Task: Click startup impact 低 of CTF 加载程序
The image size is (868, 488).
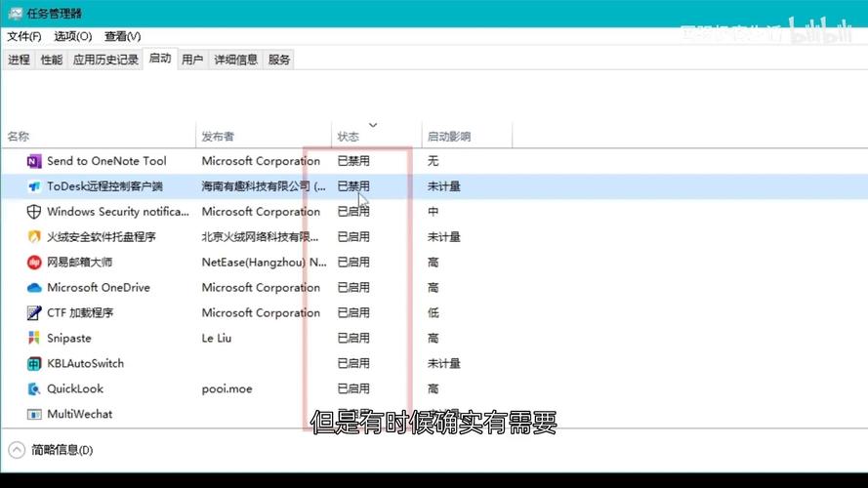Action: pos(433,313)
